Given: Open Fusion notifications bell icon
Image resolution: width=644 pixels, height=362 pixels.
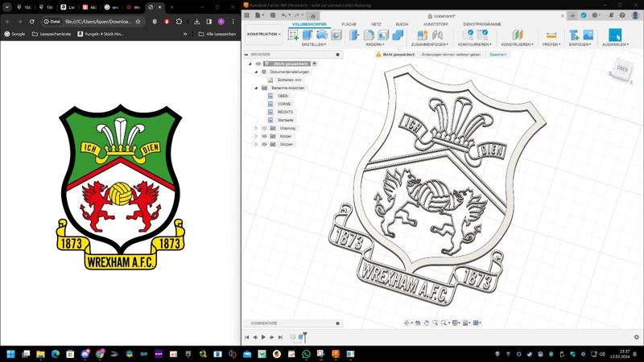Looking at the screenshot, I should pyautogui.click(x=611, y=15).
